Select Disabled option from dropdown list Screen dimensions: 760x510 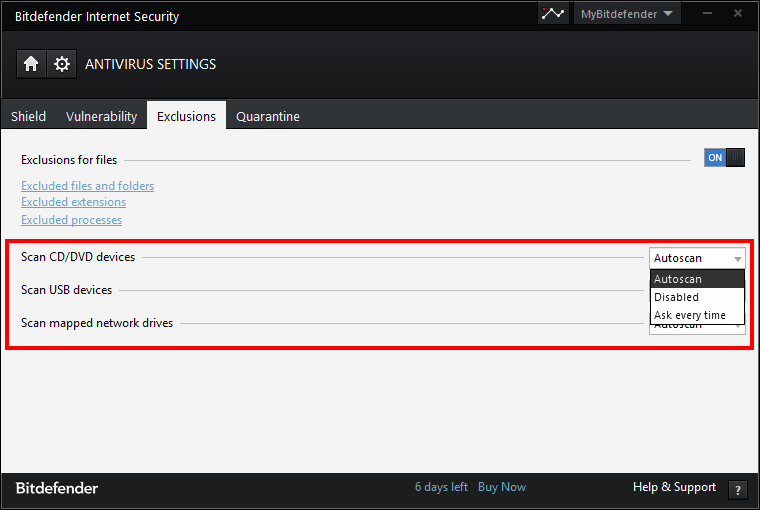click(x=697, y=297)
